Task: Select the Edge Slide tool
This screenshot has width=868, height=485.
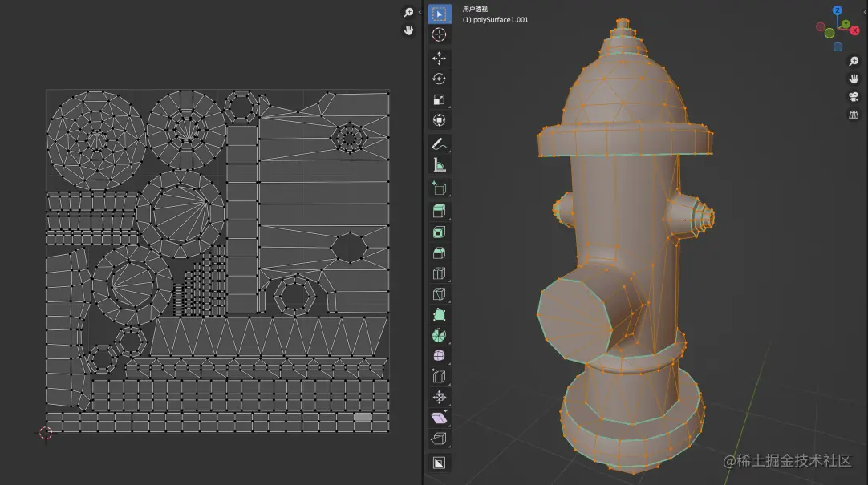Action: pyautogui.click(x=440, y=377)
